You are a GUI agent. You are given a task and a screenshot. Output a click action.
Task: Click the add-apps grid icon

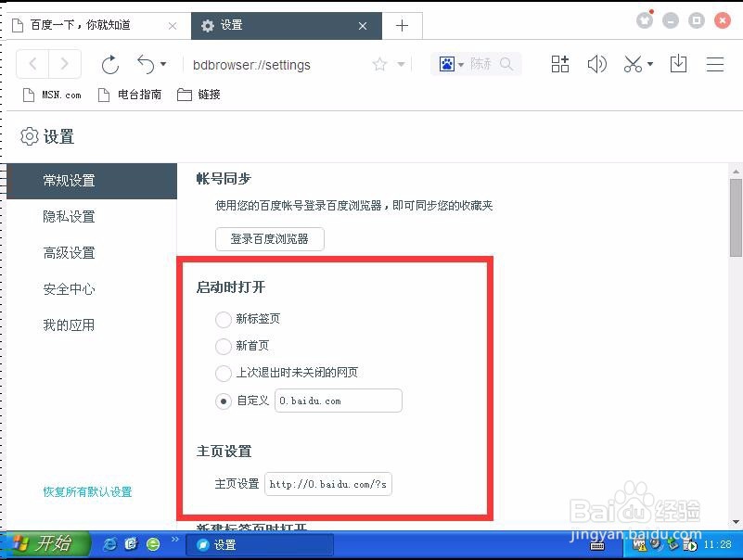point(560,64)
